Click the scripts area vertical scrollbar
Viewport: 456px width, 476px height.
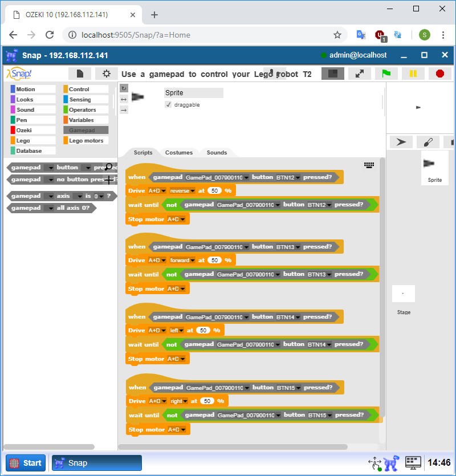(382, 287)
